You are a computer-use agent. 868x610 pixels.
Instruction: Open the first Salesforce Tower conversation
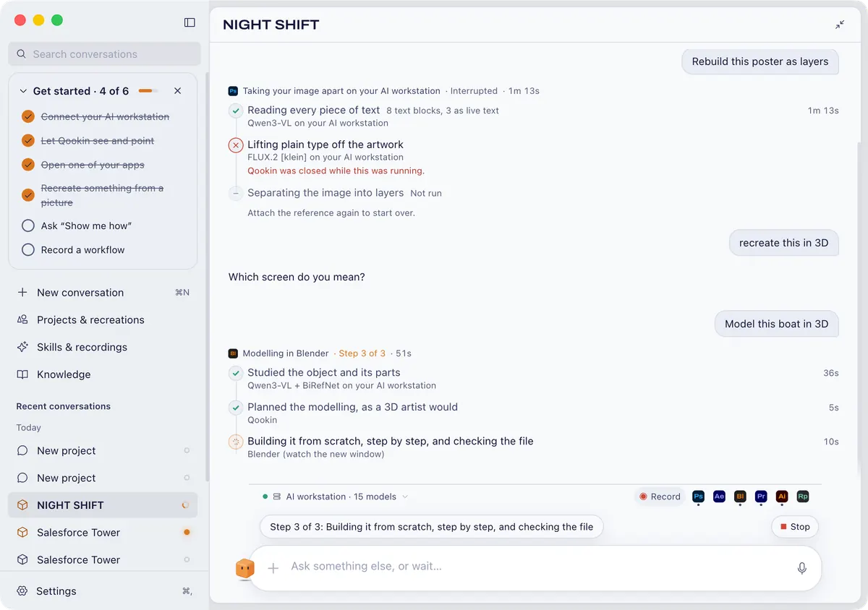click(x=103, y=533)
